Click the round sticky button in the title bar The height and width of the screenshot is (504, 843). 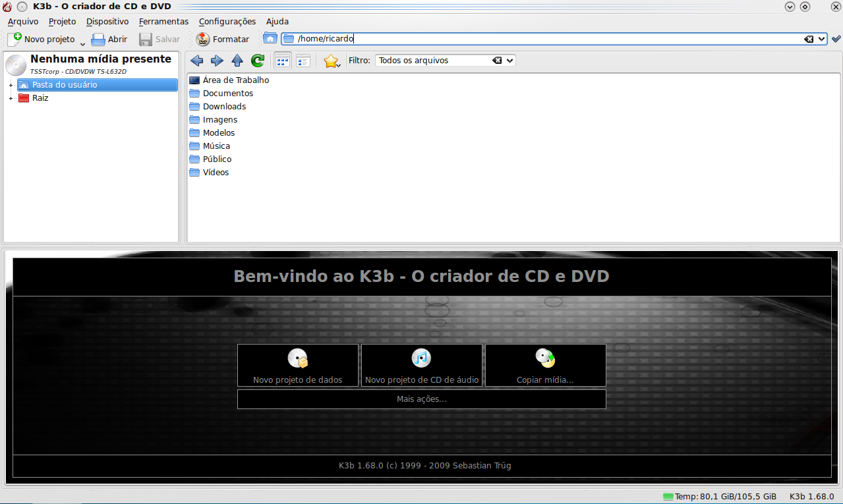22,7
